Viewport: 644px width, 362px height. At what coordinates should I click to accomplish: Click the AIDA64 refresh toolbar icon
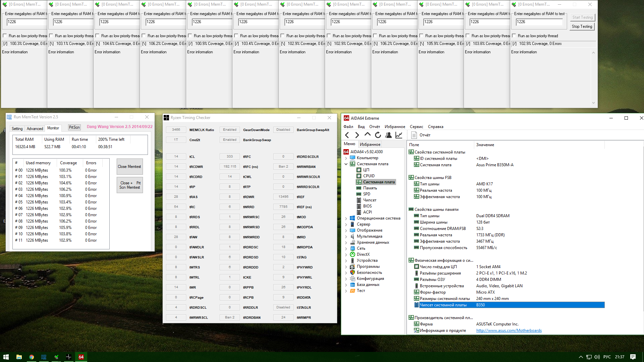[378, 135]
